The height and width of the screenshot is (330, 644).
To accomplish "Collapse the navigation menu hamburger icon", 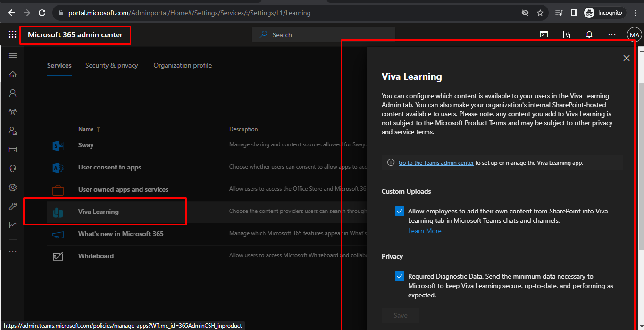I will click(13, 56).
